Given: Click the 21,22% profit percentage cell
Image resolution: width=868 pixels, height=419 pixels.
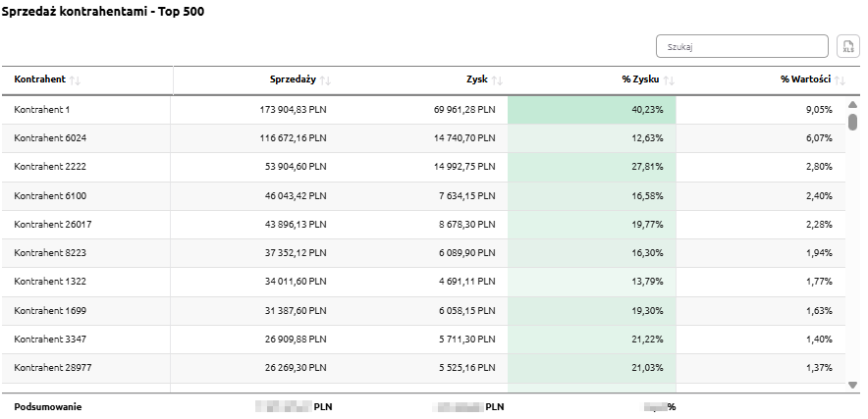Looking at the screenshot, I should click(591, 340).
